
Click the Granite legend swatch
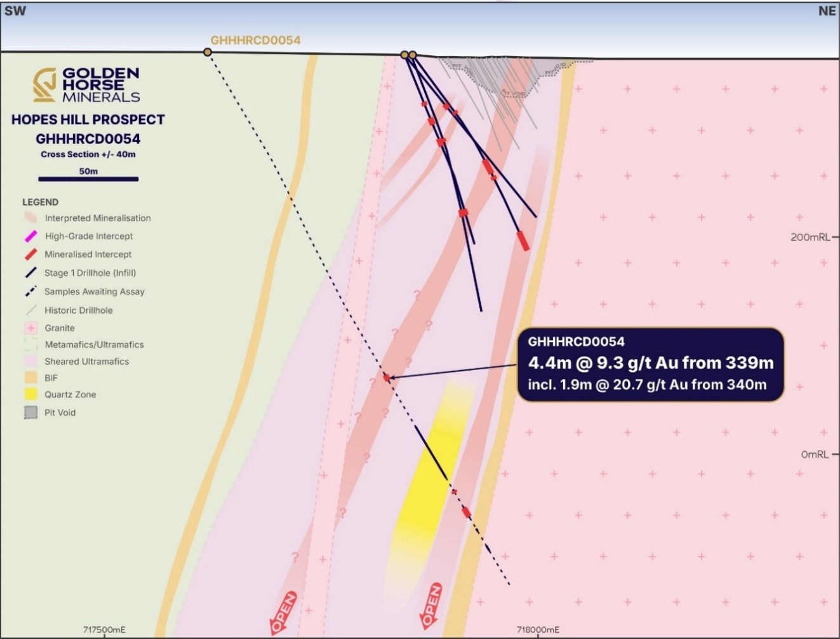[x=30, y=328]
